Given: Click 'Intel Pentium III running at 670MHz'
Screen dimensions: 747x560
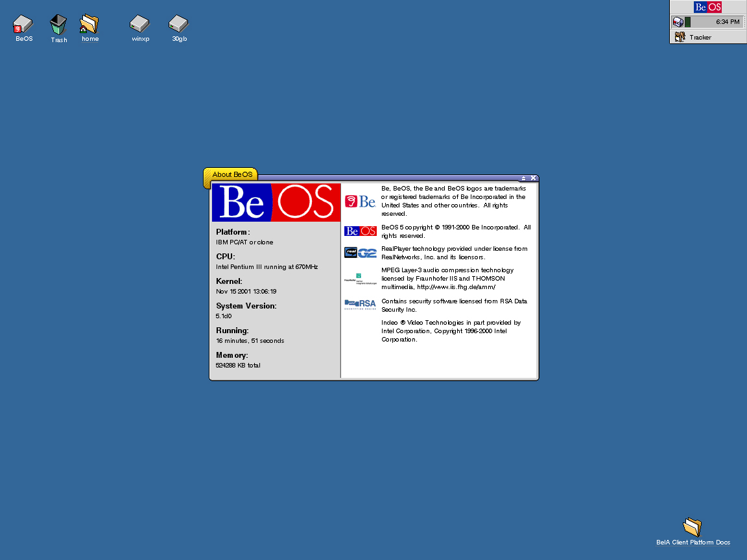Looking at the screenshot, I should tap(267, 267).
